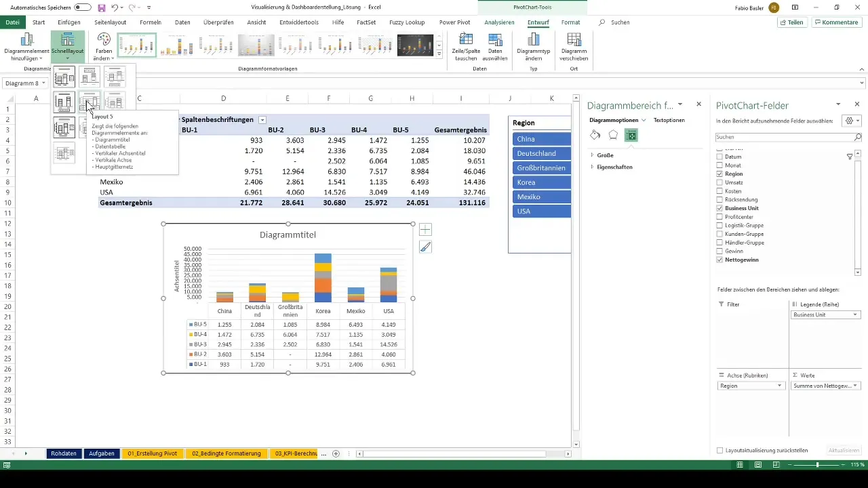This screenshot has width=868, height=488.
Task: Choose Layout 1 in Schnelllayout gallery
Action: [x=64, y=77]
